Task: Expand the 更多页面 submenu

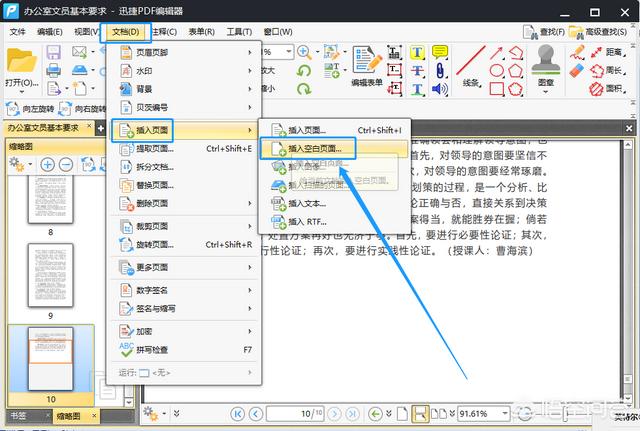Action: coord(184,267)
